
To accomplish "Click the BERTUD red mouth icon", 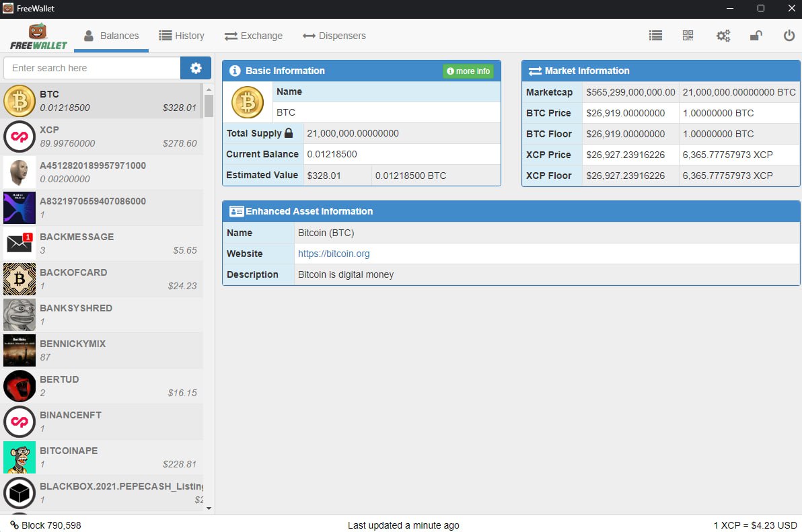I will pyautogui.click(x=20, y=386).
